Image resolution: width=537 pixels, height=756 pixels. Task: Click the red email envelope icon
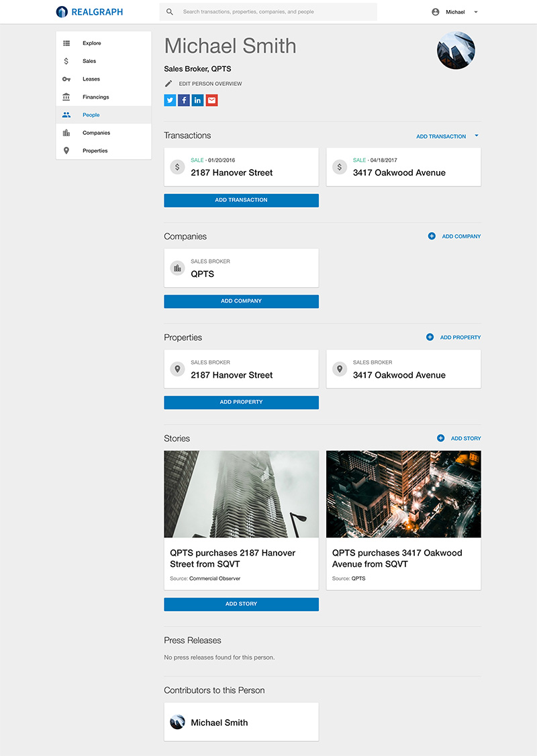(x=211, y=101)
